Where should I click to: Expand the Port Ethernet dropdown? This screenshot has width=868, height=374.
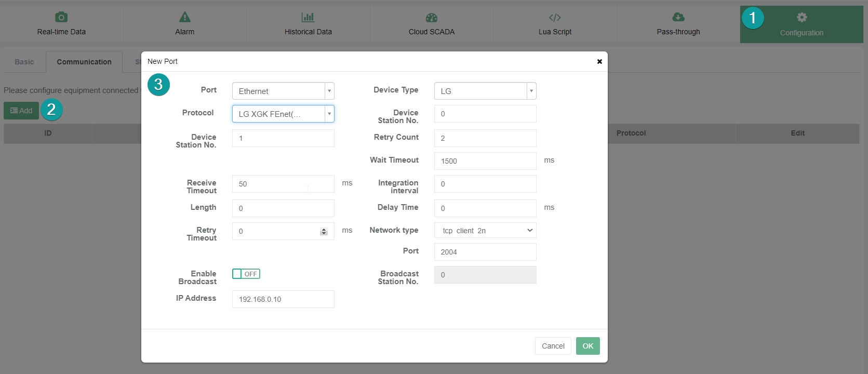pyautogui.click(x=329, y=91)
